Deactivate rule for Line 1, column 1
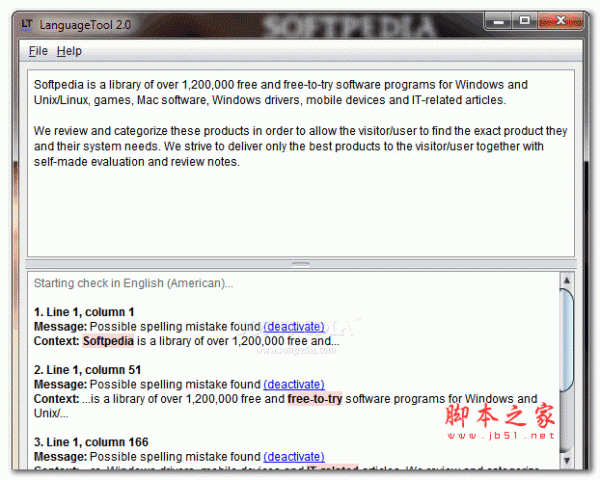Viewport: 600px width, 480px height. click(294, 327)
